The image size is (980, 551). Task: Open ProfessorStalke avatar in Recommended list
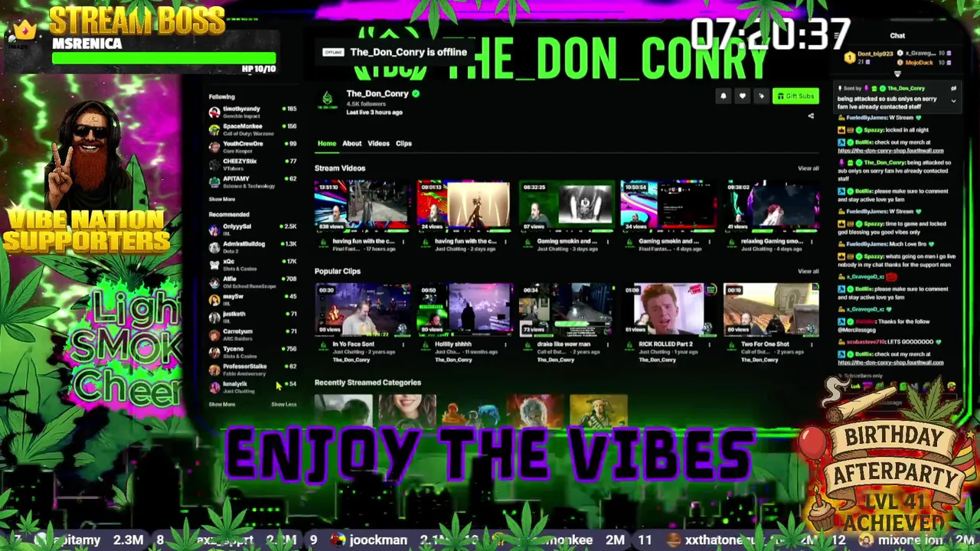pyautogui.click(x=214, y=370)
